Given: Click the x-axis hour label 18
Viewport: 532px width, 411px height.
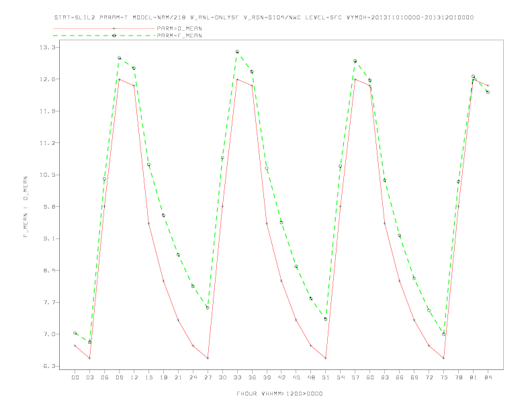Looking at the screenshot, I should coord(163,377).
